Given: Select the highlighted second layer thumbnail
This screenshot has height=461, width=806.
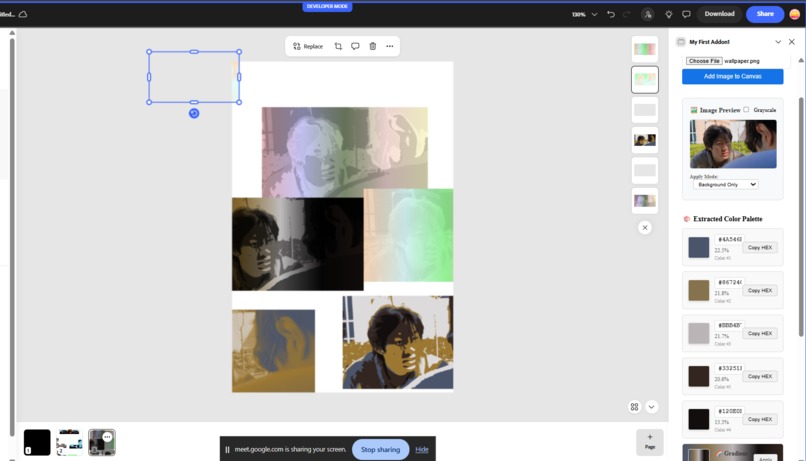Looking at the screenshot, I should point(645,80).
